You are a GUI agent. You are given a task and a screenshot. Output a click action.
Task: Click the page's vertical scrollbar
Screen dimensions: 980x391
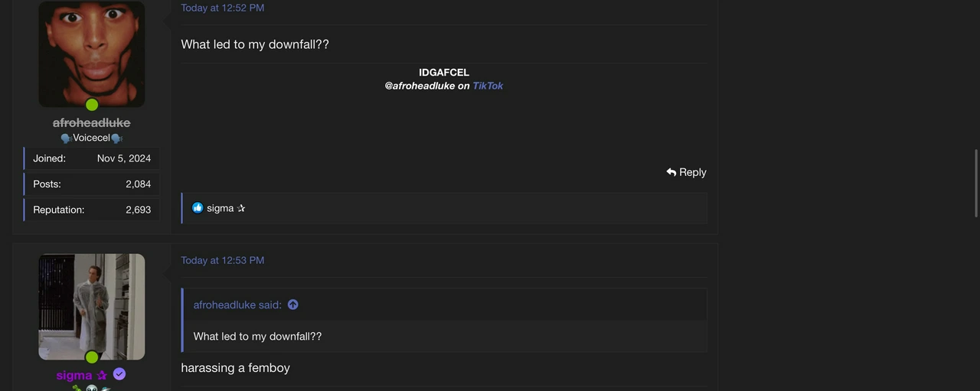[975, 184]
